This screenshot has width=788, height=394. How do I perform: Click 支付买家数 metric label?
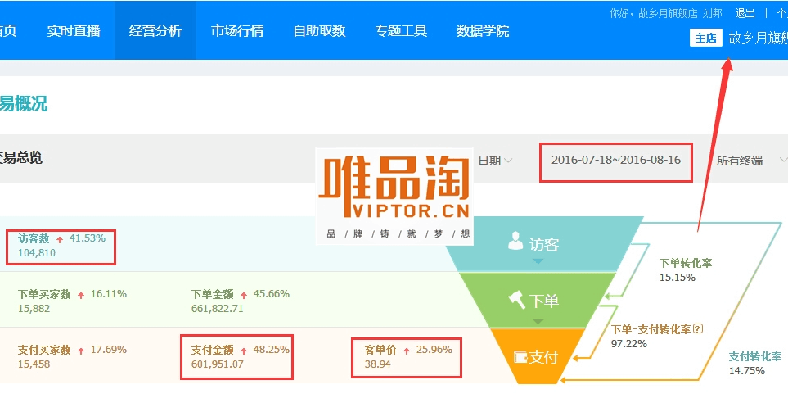44,350
